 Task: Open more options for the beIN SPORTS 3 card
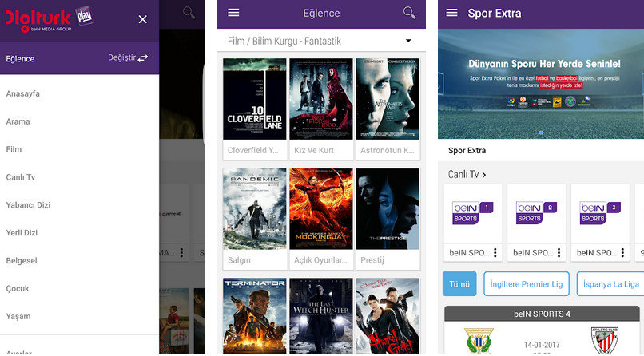click(622, 253)
